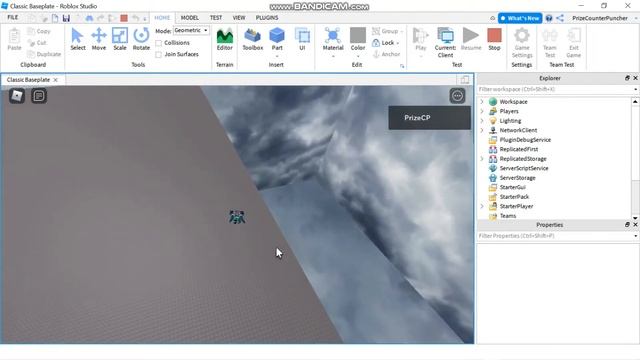The width and height of the screenshot is (640, 360).
Task: Open the Toolbox panel
Action: click(253, 39)
